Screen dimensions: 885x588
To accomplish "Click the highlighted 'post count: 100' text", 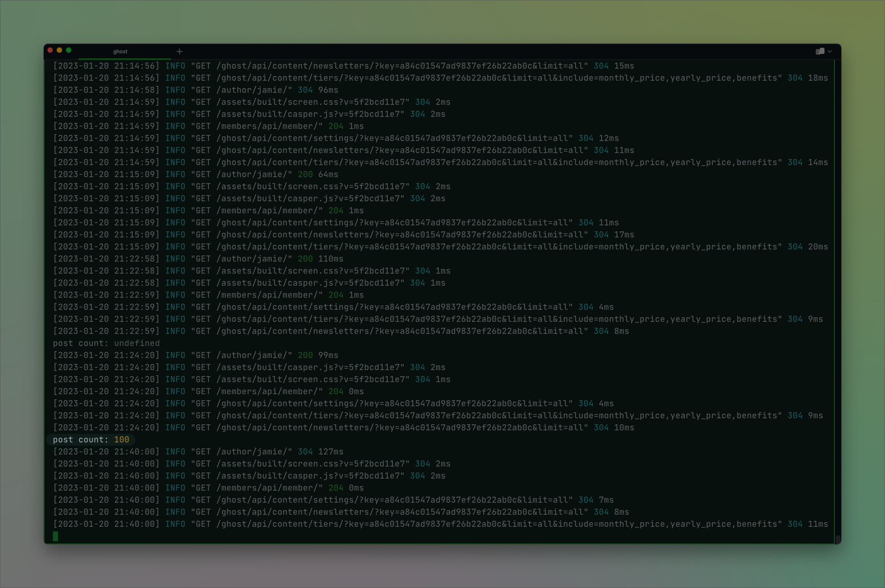I will click(x=91, y=440).
